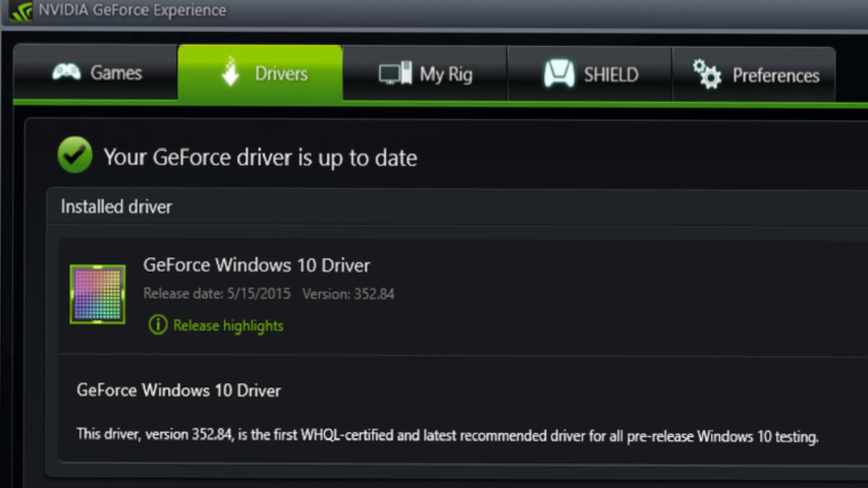The width and height of the screenshot is (868, 488).
Task: Open the Preferences tab
Action: click(x=753, y=73)
